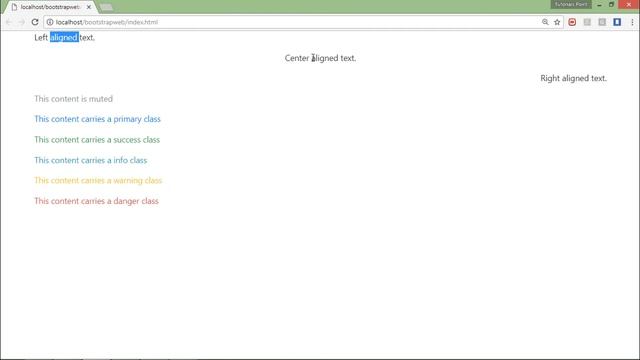Click 'This content is muted' text
This screenshot has height=360, width=640.
(x=73, y=99)
